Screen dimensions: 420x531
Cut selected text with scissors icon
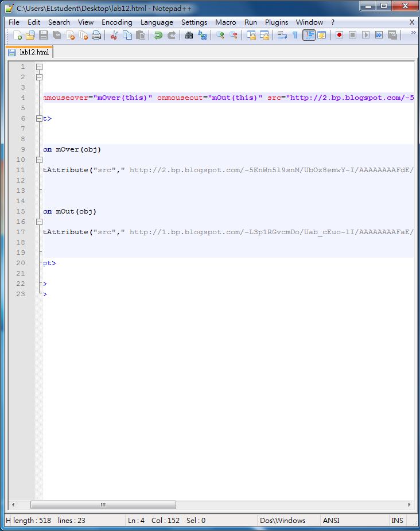[x=114, y=35]
